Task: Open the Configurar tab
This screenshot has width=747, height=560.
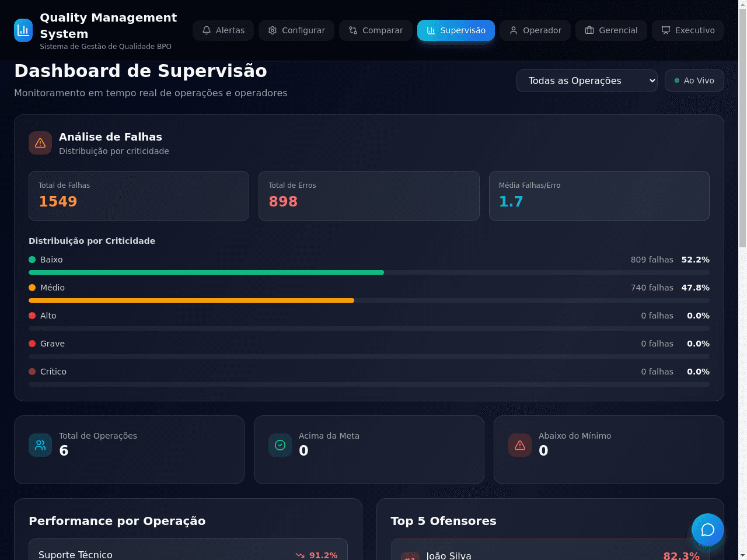Action: (296, 30)
